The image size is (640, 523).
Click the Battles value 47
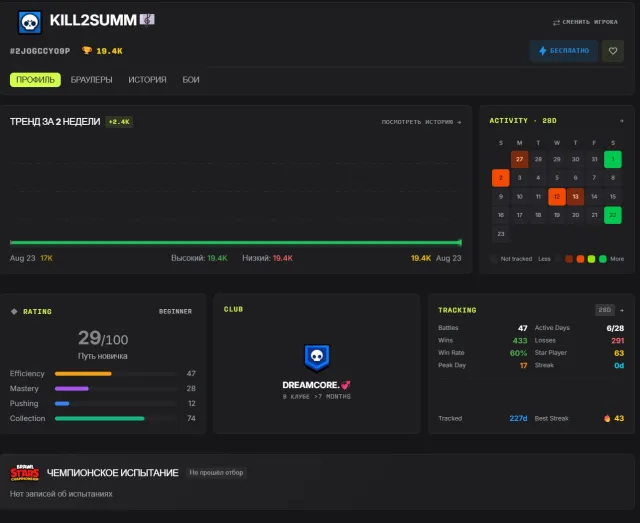[522, 328]
